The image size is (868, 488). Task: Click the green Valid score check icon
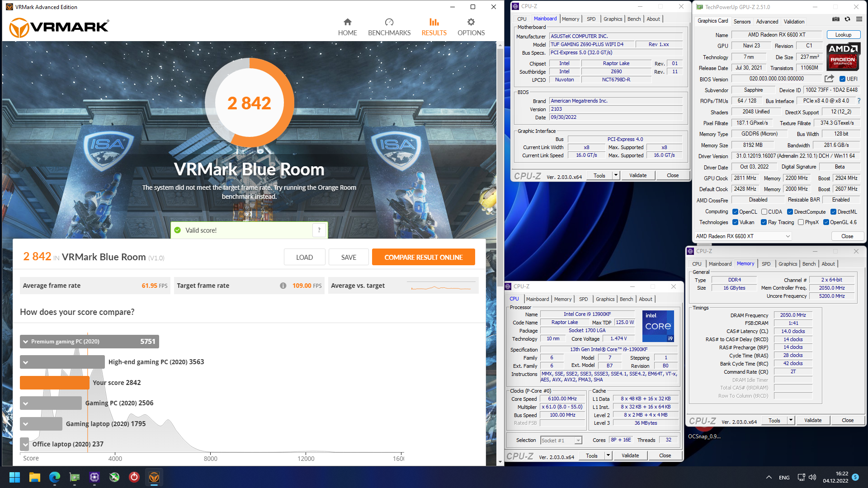[178, 230]
